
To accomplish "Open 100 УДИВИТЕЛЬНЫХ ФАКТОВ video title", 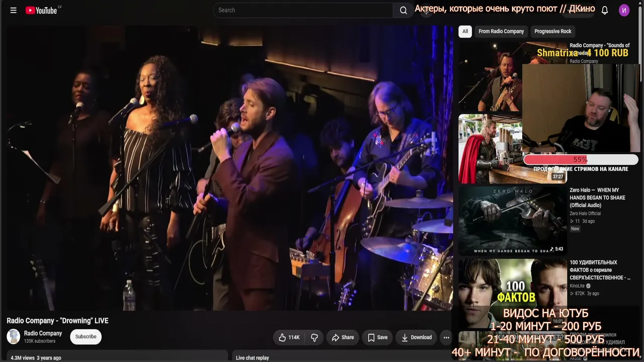I will click(x=600, y=270).
